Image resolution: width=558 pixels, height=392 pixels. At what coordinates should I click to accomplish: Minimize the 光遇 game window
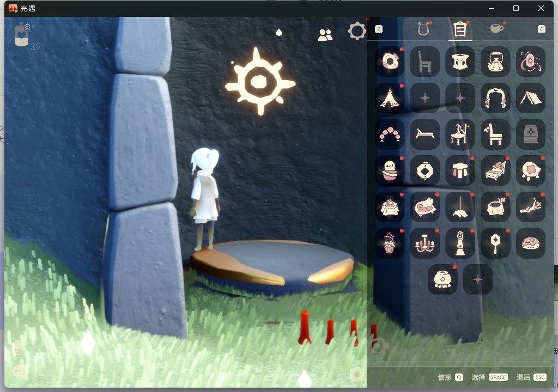click(x=492, y=8)
